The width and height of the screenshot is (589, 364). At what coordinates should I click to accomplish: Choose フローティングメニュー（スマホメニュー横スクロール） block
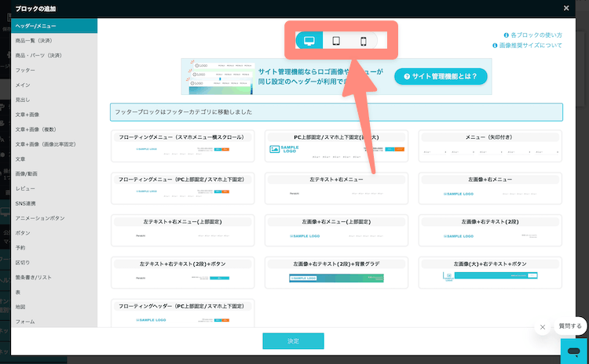click(x=182, y=146)
